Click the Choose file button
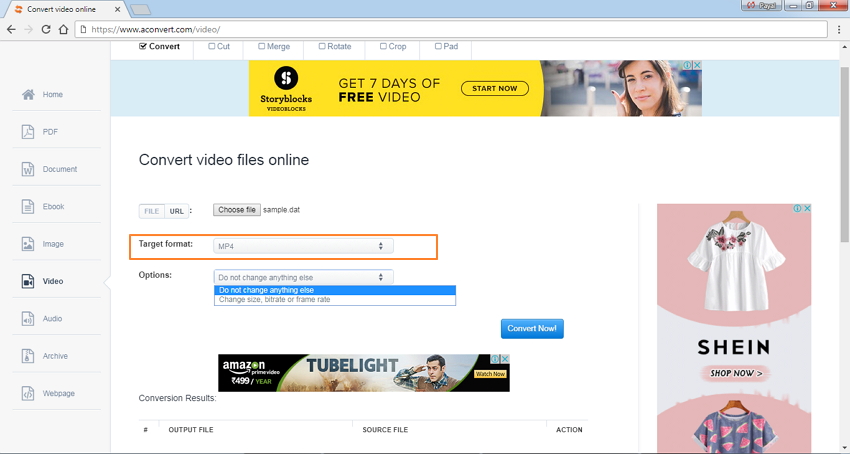This screenshot has height=454, width=850. [237, 210]
